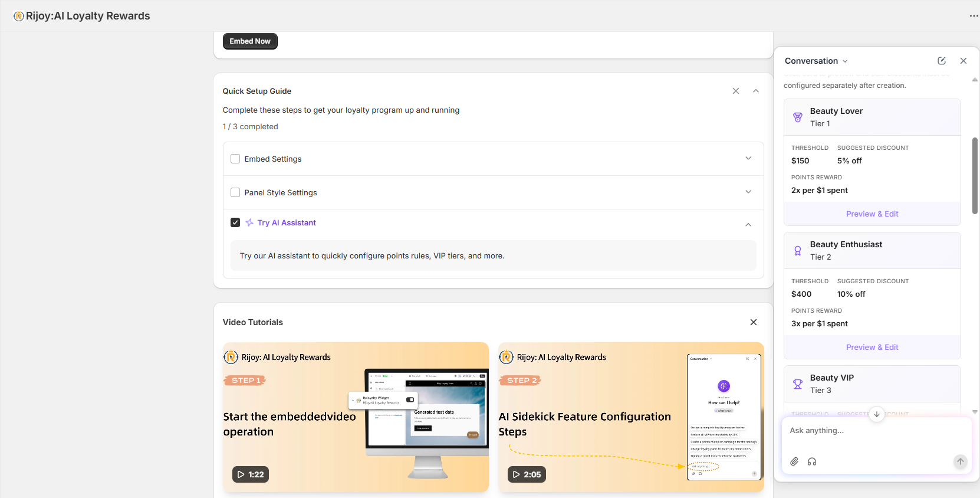Click the Beauty Enthusiast tier title

846,244
